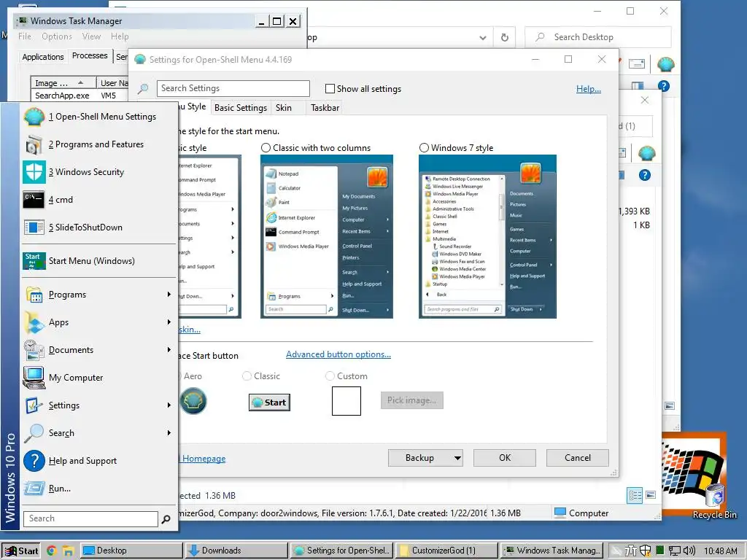This screenshot has height=560, width=747.
Task: Click the volume speaker icon in system tray
Action: pos(689,551)
